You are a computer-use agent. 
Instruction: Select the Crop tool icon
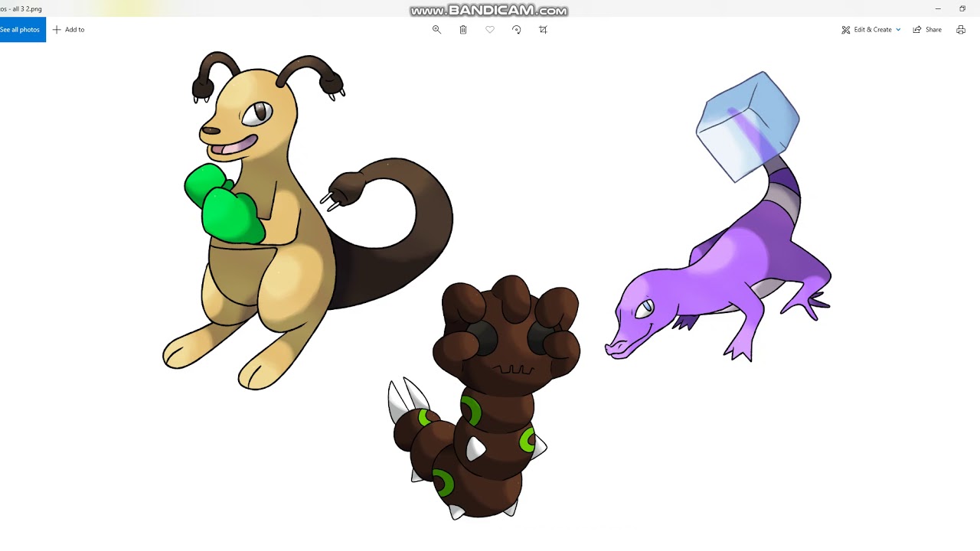coord(543,30)
